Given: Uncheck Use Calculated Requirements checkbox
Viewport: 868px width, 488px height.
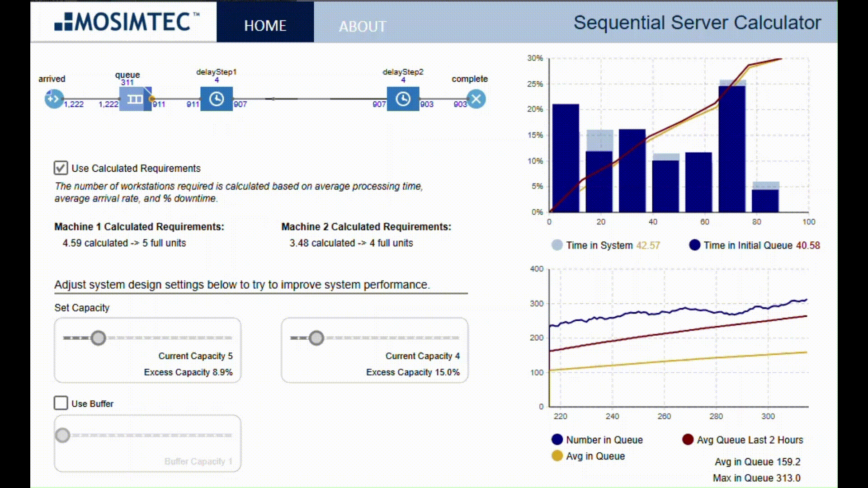Looking at the screenshot, I should point(61,168).
